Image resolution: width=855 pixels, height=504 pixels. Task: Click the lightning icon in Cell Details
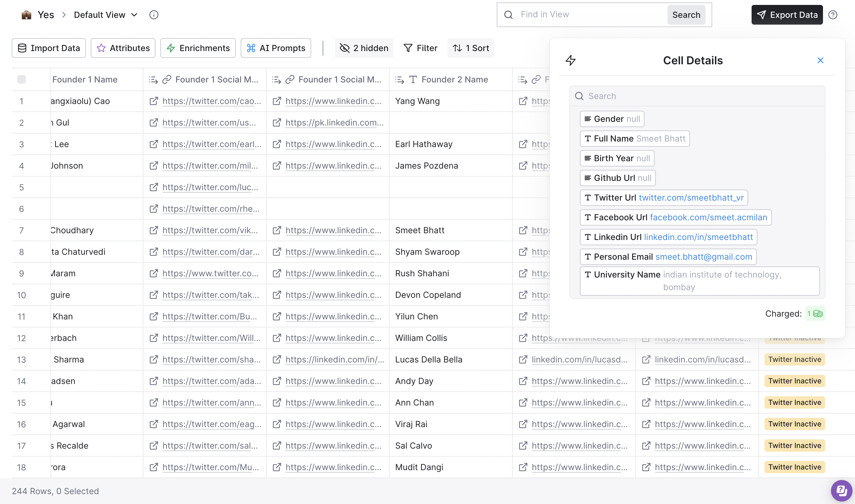[x=571, y=60]
